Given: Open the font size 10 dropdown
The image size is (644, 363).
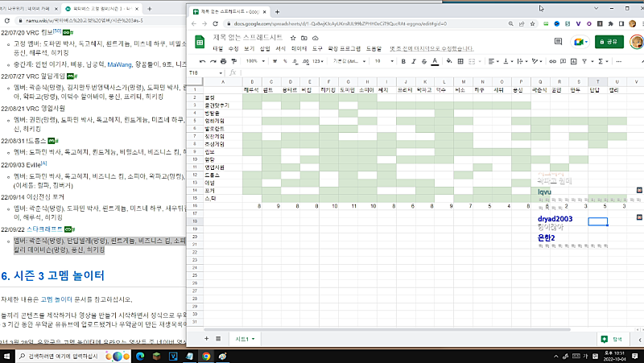Looking at the screenshot, I should pyautogui.click(x=384, y=61).
